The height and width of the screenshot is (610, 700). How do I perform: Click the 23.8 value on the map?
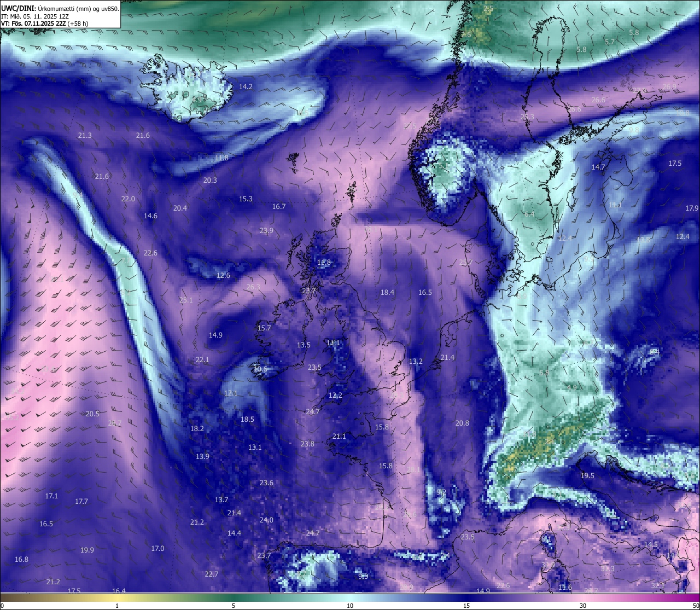pos(307,444)
